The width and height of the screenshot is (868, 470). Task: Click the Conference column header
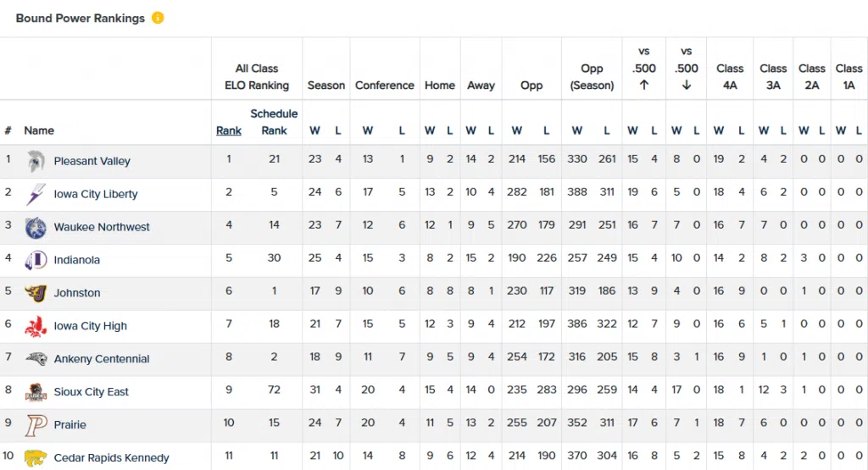click(x=385, y=86)
